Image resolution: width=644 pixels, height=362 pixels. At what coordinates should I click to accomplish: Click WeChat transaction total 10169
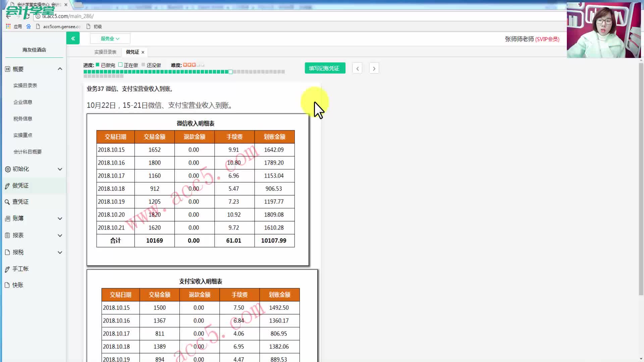point(155,241)
